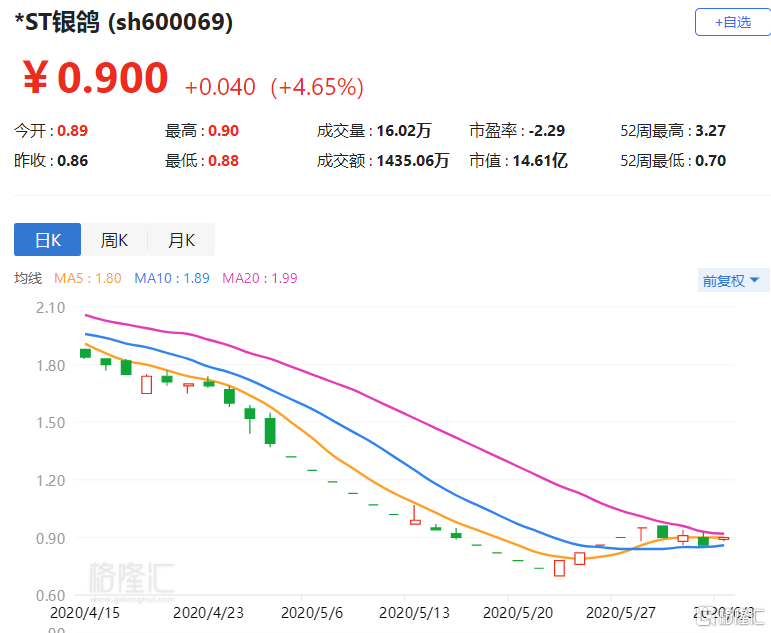Click the 最低 value 0.88
Image resolution: width=771 pixels, height=633 pixels.
click(223, 161)
